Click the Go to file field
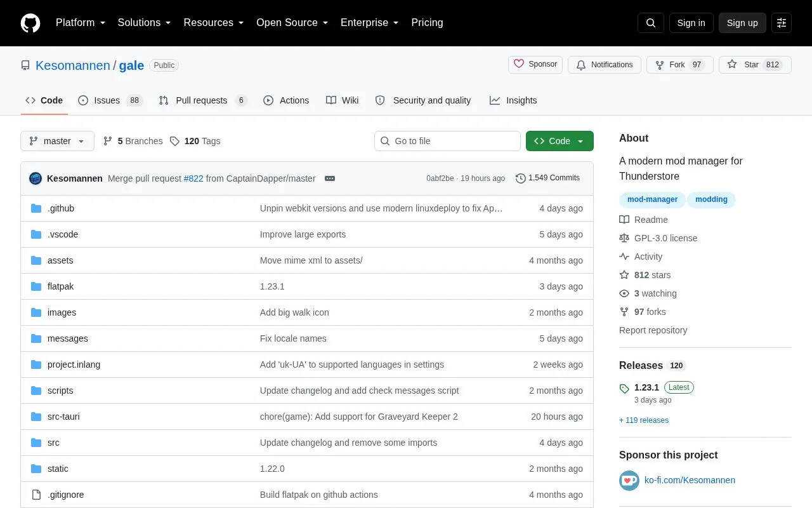 (447, 141)
